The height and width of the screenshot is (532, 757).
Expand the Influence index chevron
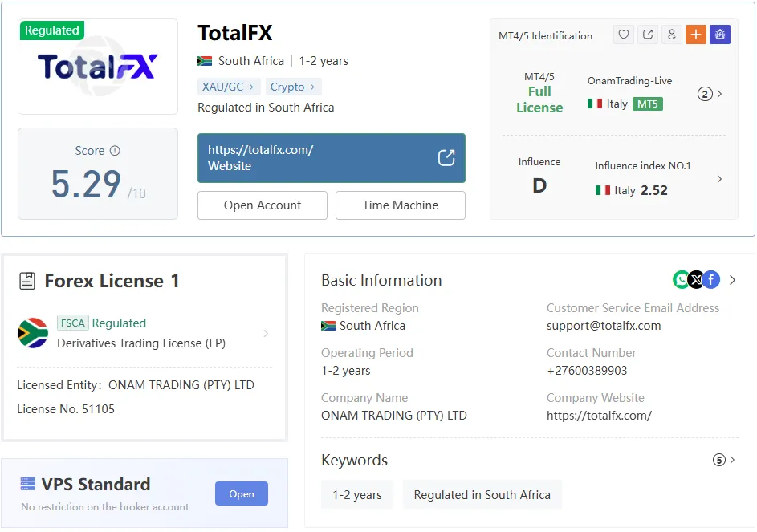tap(719, 179)
